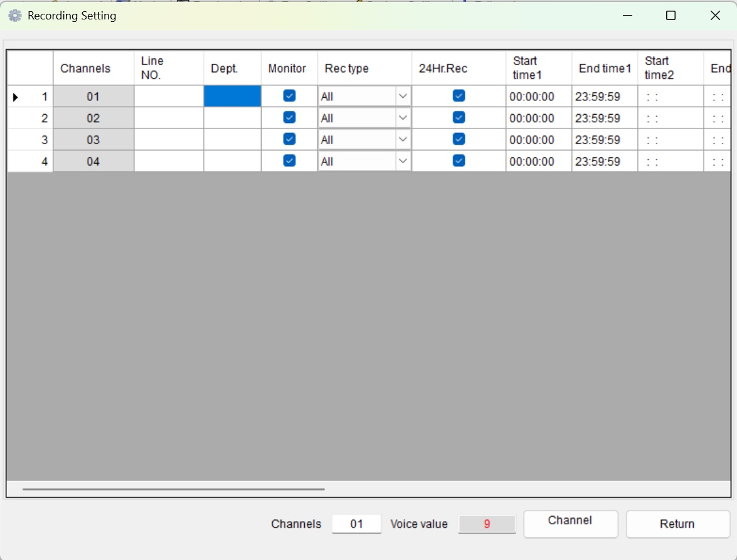
Task: Open the Rec type dropdown for channel 01
Action: coord(403,96)
